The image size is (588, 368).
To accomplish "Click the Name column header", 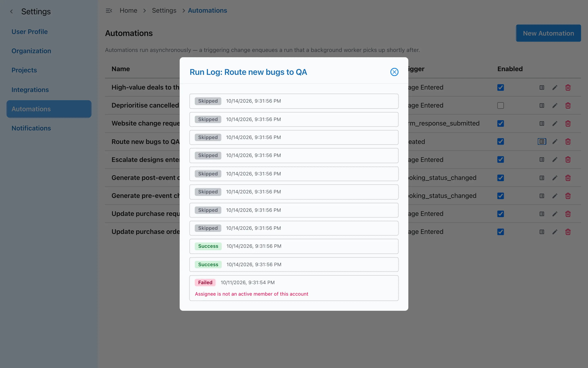I will click(x=121, y=69).
